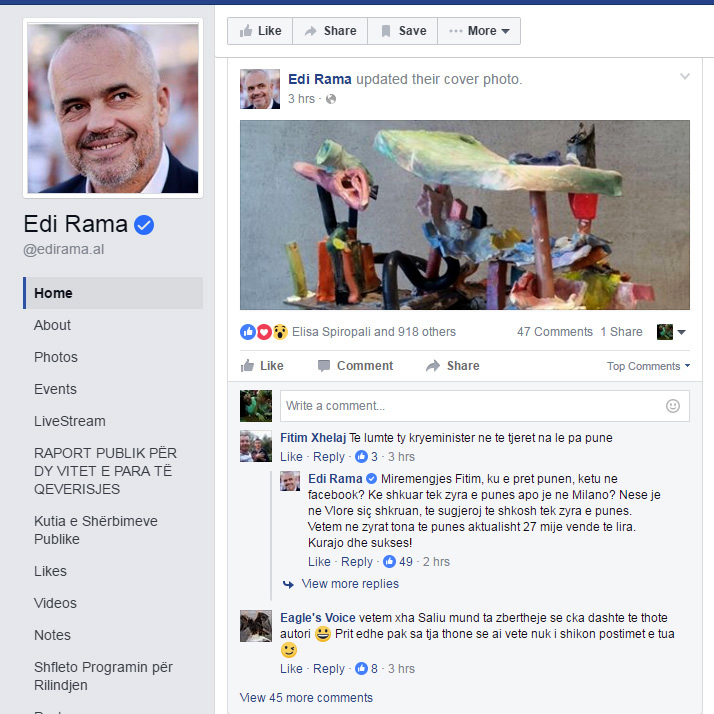Screen dimensions: 714x714
Task: Go to Photos in the left menu
Action: click(56, 357)
